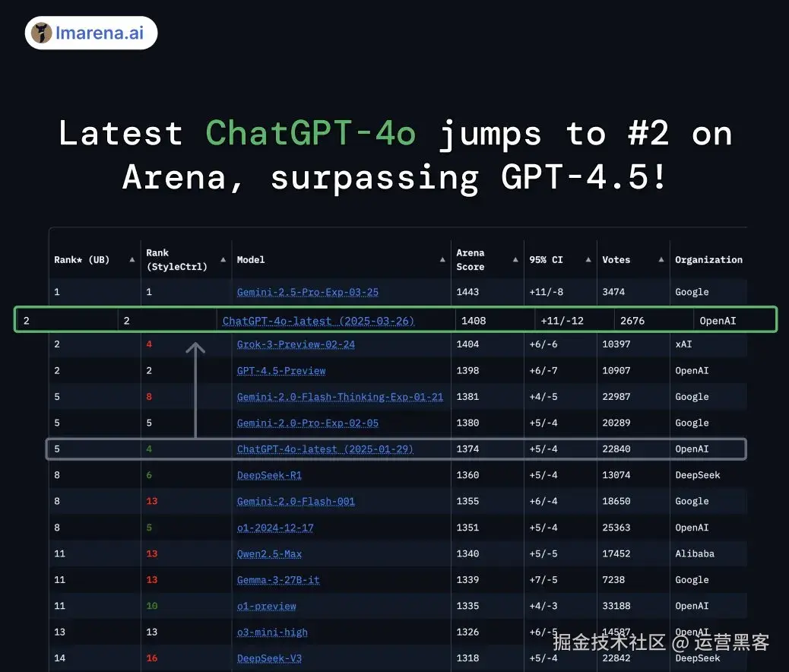789x672 pixels.
Task: Open the Gemini-2.5-Pro-Exp-03-25 model link
Action: coord(307,292)
